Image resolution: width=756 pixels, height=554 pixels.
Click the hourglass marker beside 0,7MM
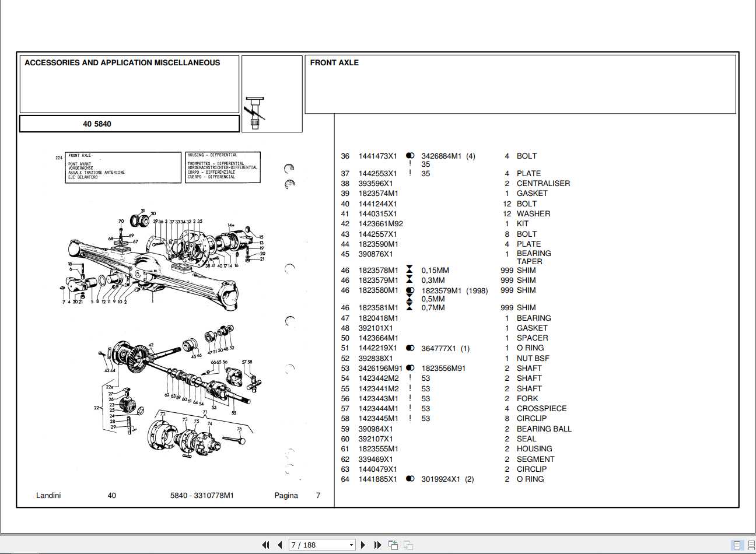point(409,306)
